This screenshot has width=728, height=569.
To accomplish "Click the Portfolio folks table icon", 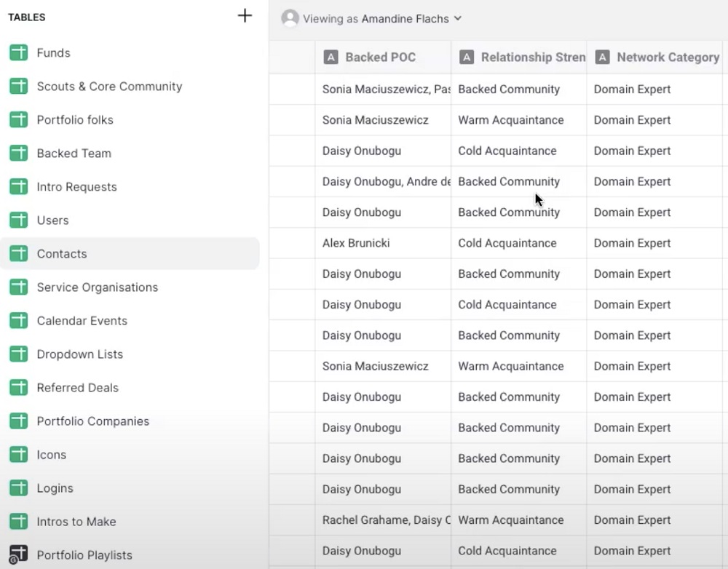I will 19,120.
